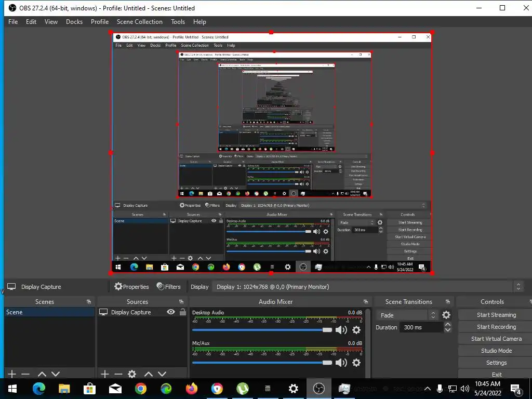The width and height of the screenshot is (532, 399).
Task: Pop out the Sources dock
Action: (x=181, y=302)
